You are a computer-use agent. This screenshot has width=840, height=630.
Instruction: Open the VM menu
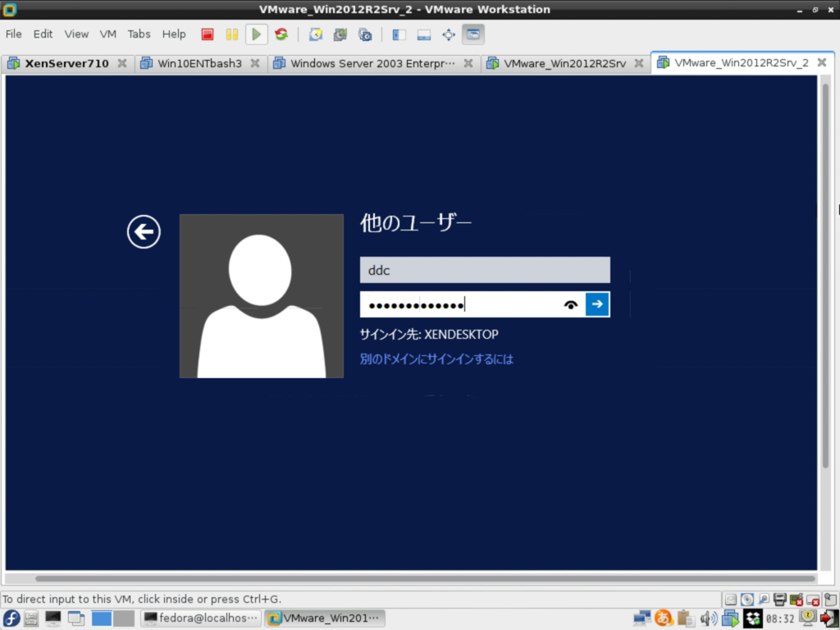pyautogui.click(x=107, y=34)
